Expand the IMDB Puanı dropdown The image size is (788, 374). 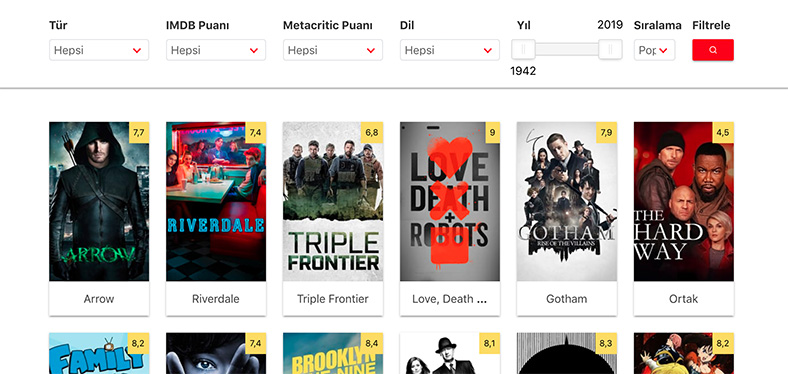216,50
